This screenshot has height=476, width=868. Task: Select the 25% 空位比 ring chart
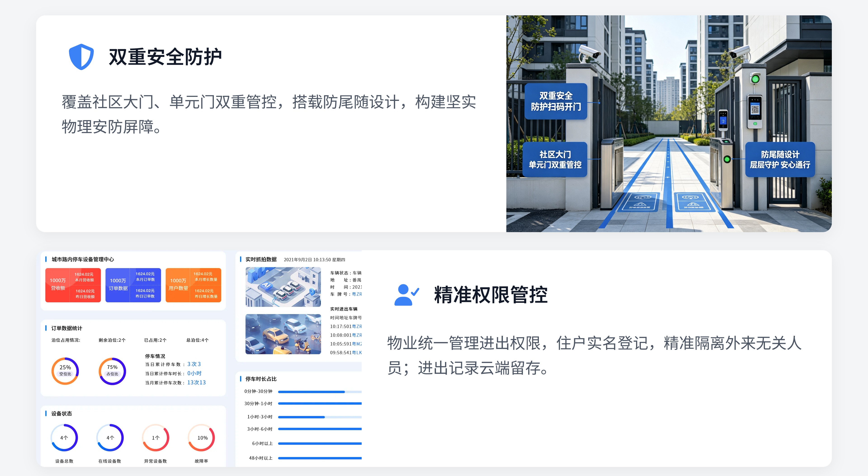(65, 371)
